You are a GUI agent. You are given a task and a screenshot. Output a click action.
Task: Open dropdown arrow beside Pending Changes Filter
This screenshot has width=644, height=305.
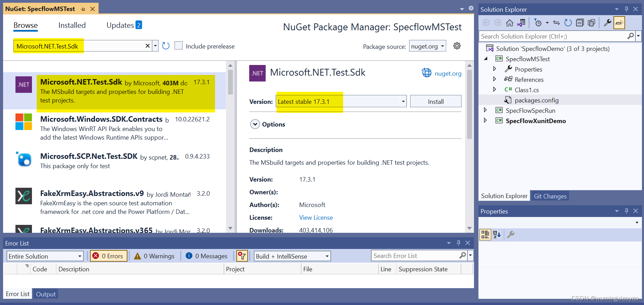[x=547, y=23]
